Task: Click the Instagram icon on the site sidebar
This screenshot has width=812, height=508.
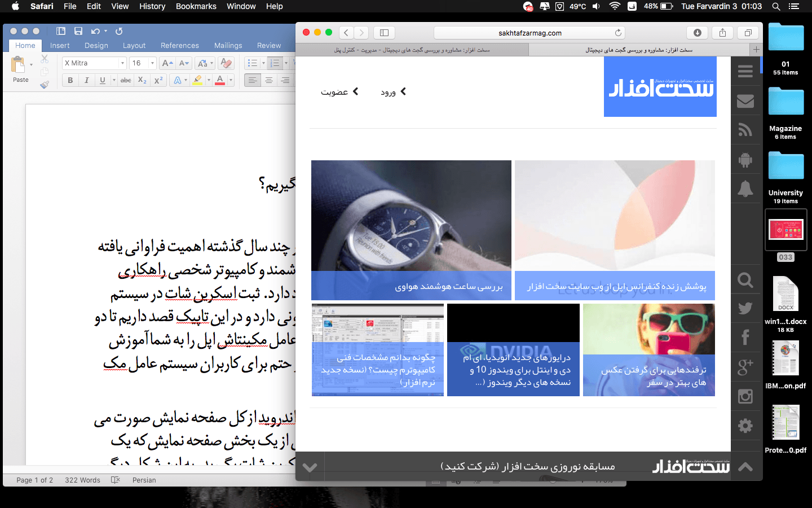Action: [745, 396]
